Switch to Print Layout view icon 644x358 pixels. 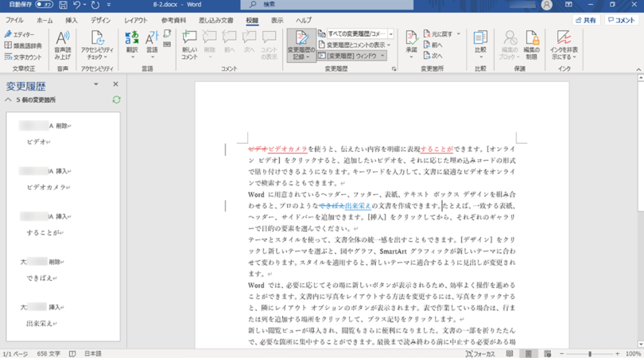[528, 354]
